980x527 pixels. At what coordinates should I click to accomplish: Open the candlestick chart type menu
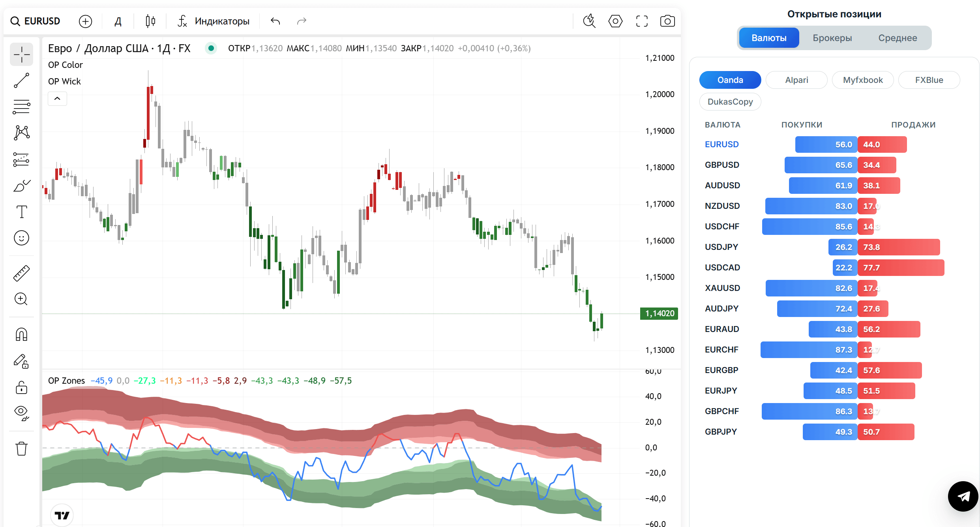pyautogui.click(x=150, y=21)
